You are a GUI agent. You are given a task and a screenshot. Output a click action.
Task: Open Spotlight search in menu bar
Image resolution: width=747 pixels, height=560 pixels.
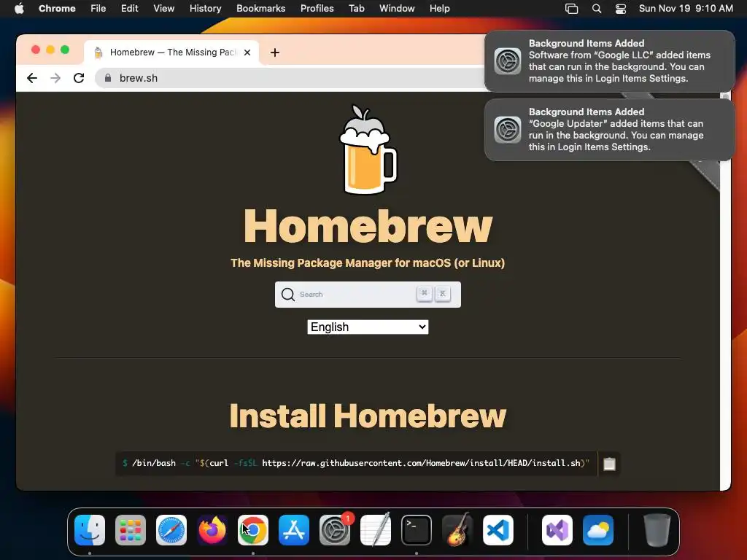(597, 8)
